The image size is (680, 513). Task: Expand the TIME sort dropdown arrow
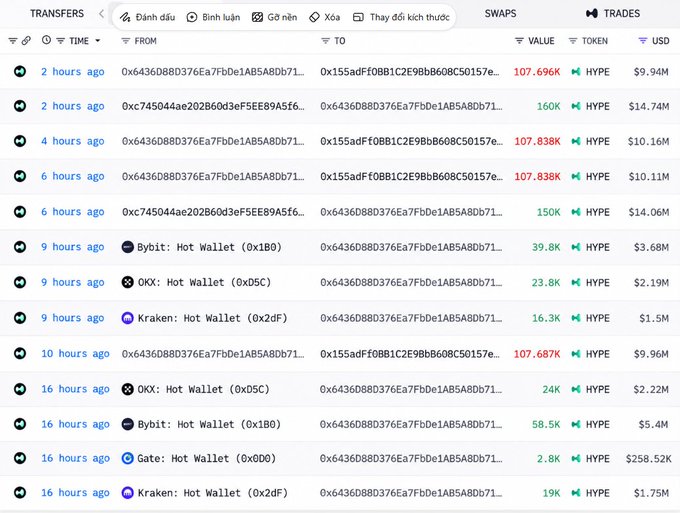(98, 41)
